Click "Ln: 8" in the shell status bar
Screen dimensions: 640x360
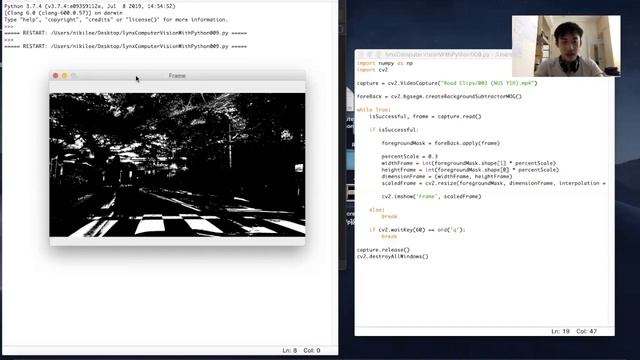pyautogui.click(x=290, y=350)
